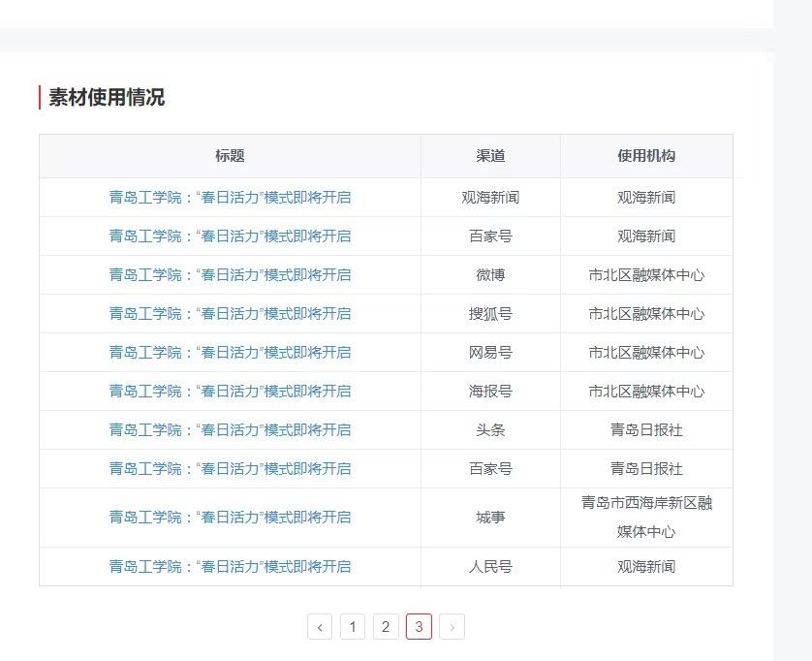The width and height of the screenshot is (812, 661).
Task: Open the article link in the 观海新闻 channel row
Action: tap(230, 198)
